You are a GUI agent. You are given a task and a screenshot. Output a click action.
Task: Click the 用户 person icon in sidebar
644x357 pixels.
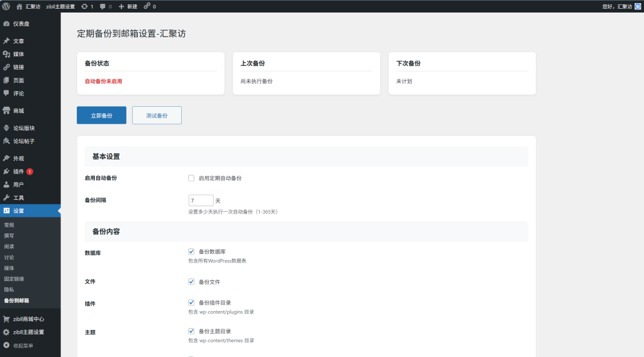(6, 185)
